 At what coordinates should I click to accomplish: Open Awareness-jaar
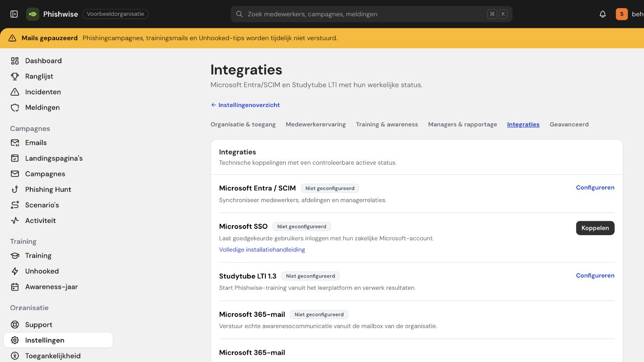58,287
